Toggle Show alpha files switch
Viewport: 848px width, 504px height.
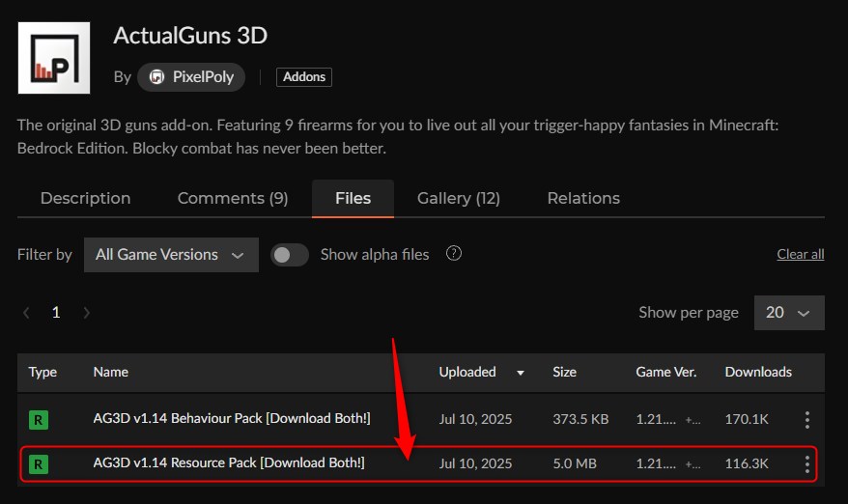pyautogui.click(x=290, y=255)
